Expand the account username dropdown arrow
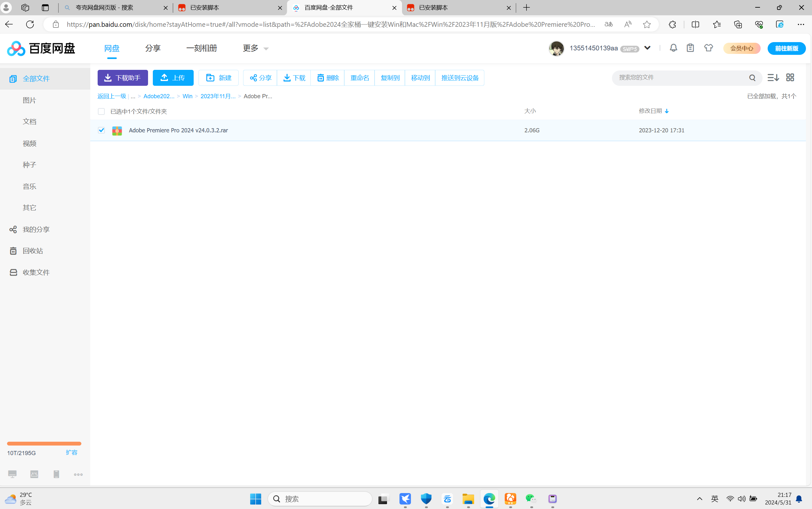The width and height of the screenshot is (812, 509). point(647,48)
